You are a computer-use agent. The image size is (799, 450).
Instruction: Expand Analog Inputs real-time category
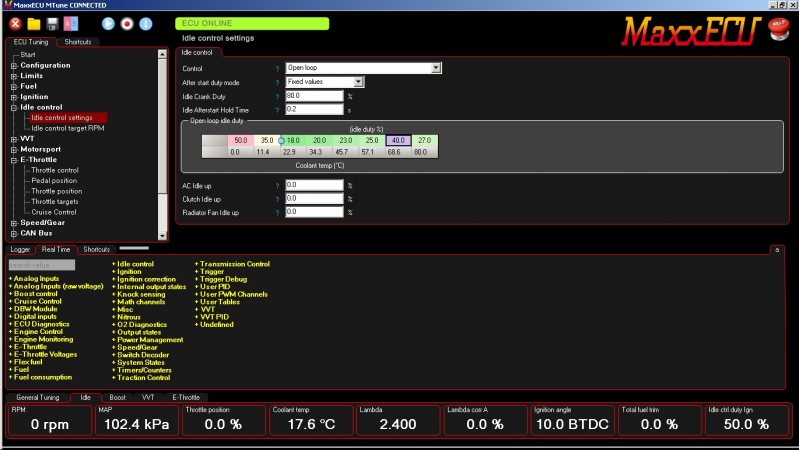(x=36, y=279)
